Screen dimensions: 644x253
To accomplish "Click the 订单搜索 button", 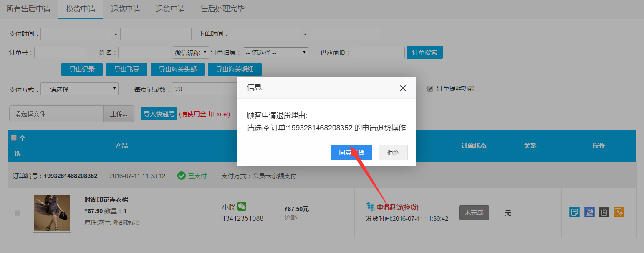I will (x=424, y=53).
